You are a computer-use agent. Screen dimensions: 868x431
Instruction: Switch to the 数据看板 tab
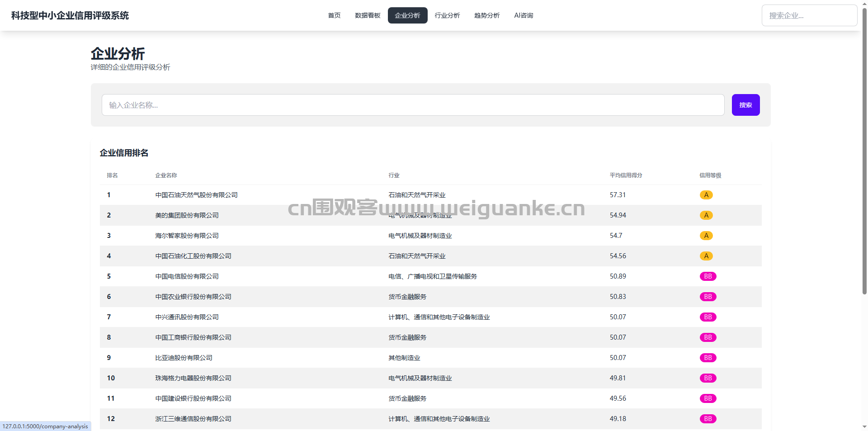pyautogui.click(x=368, y=15)
